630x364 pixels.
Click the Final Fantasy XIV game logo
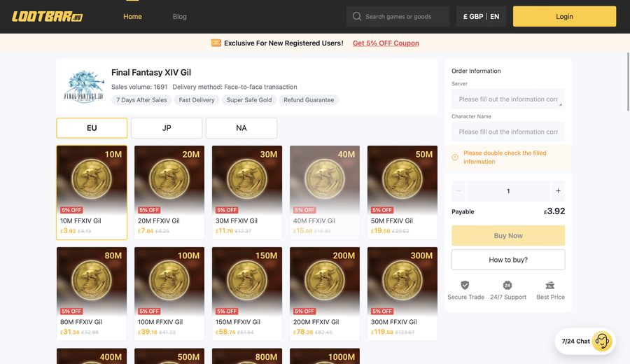point(84,87)
